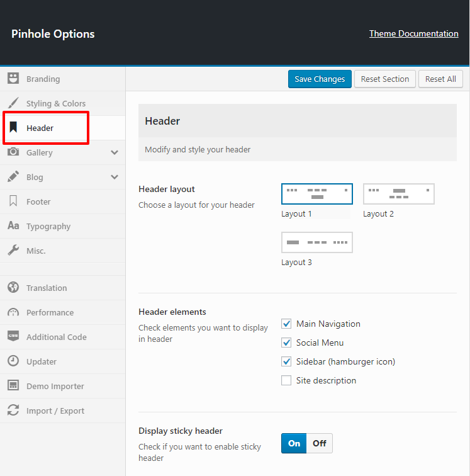
Task: Select header Layout 2 thumbnail
Action: coord(399,194)
